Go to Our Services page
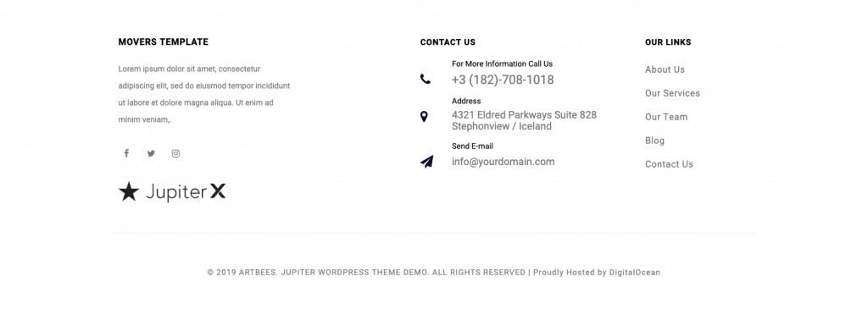Screen dimensions: 868x315 coord(672,93)
